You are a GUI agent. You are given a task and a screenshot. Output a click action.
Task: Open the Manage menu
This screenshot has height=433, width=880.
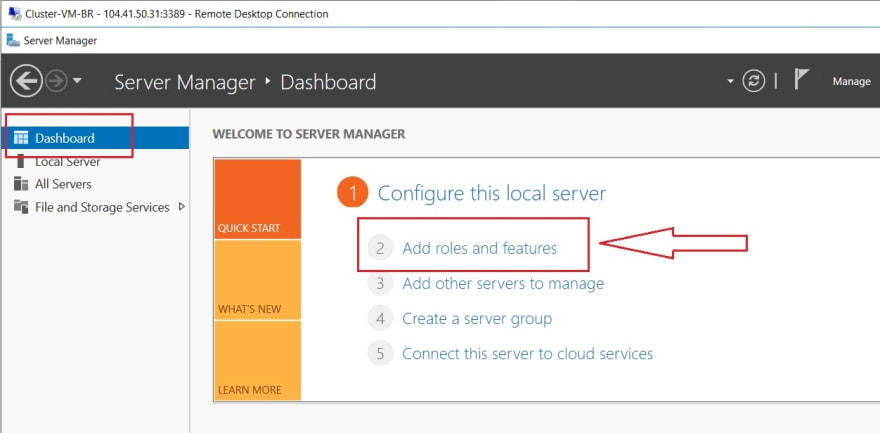tap(851, 81)
